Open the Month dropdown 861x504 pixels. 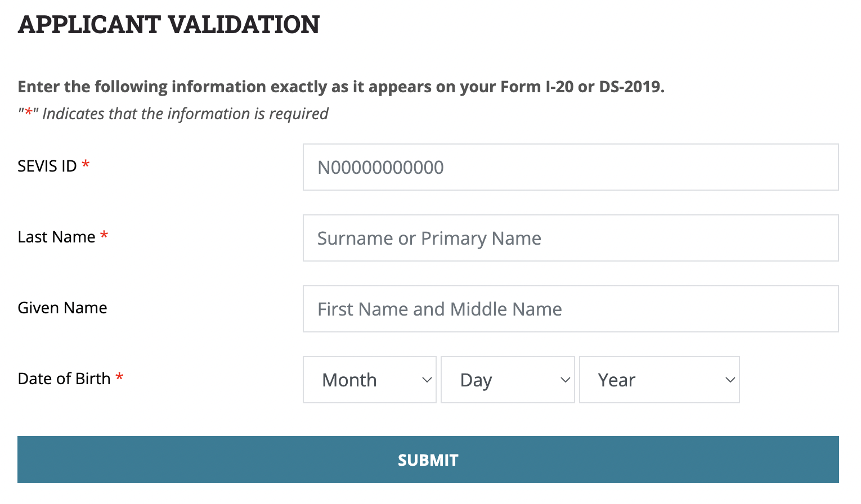369,380
